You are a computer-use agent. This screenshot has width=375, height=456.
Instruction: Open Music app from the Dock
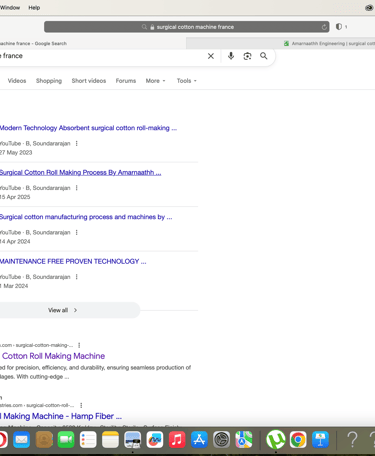177,440
